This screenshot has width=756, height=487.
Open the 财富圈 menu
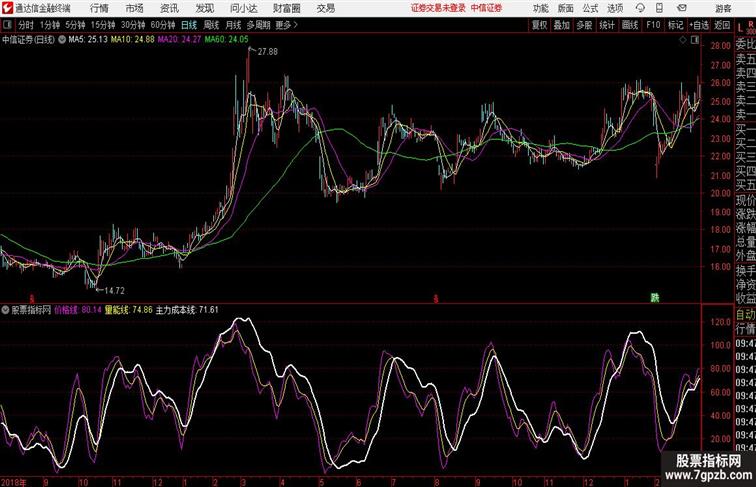tap(286, 8)
